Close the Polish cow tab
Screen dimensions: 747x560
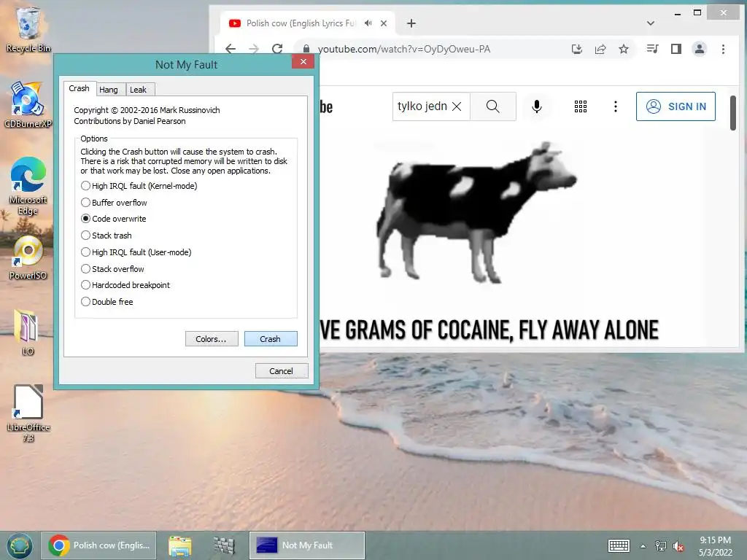pos(384,23)
